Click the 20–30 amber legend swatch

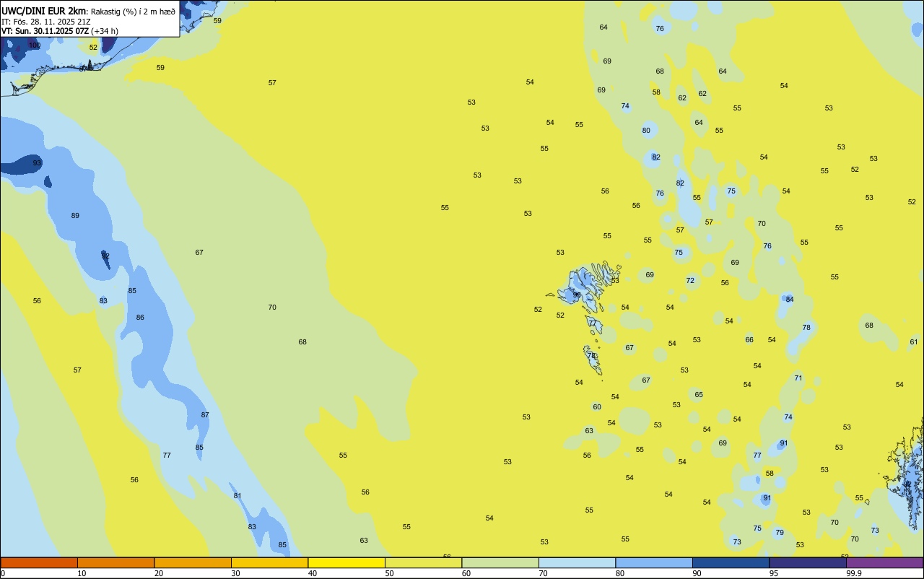point(193,562)
